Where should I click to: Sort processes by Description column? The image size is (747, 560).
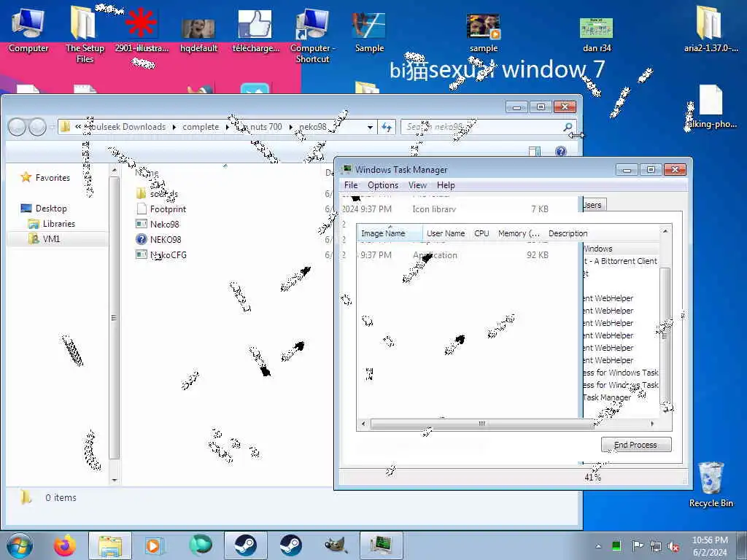pyautogui.click(x=568, y=233)
